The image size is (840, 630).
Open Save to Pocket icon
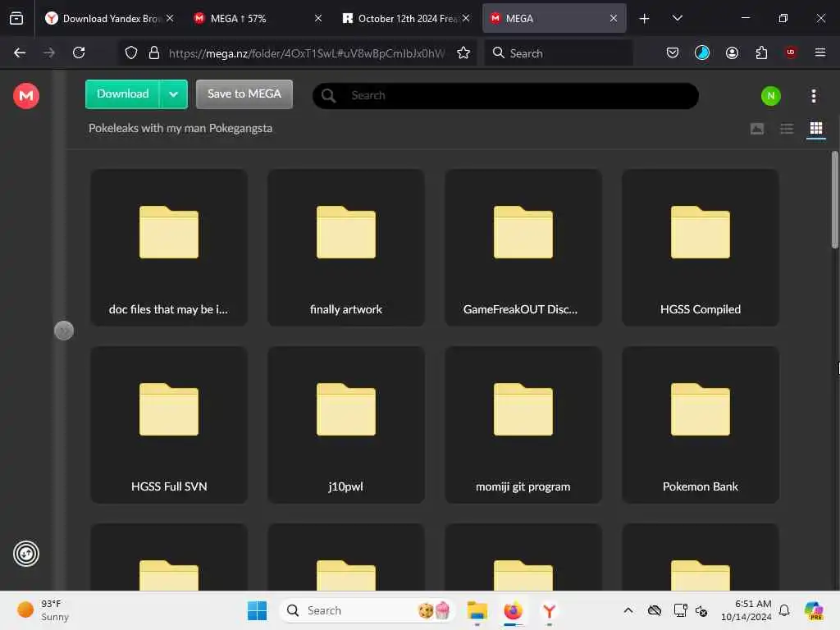[673, 52]
